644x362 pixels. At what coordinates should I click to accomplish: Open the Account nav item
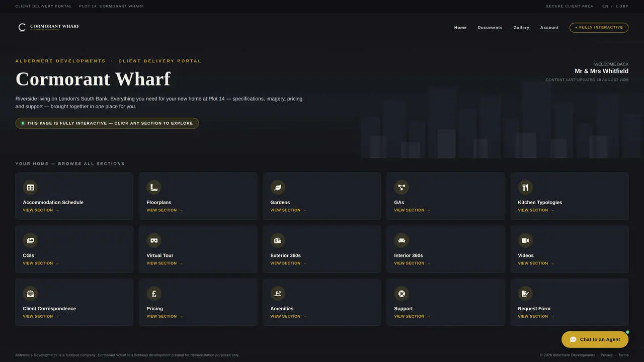point(549,28)
